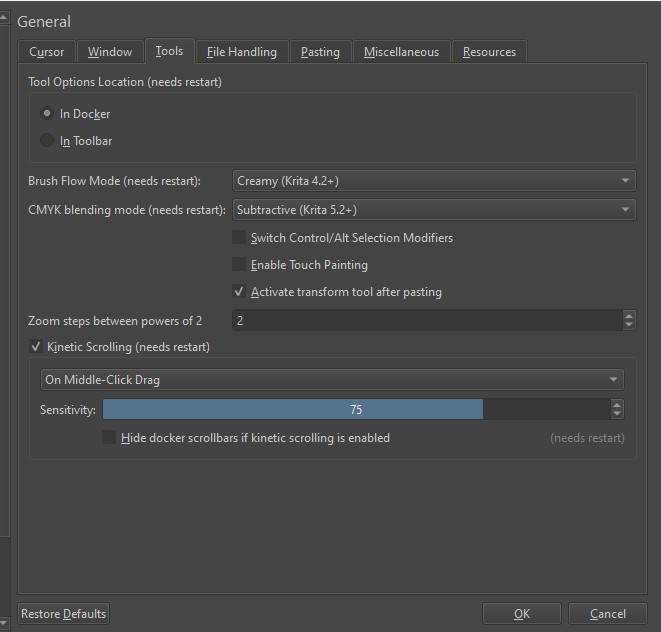This screenshot has height=632, width=661.
Task: Expand the CMYK blending mode dropdown
Action: tap(433, 210)
